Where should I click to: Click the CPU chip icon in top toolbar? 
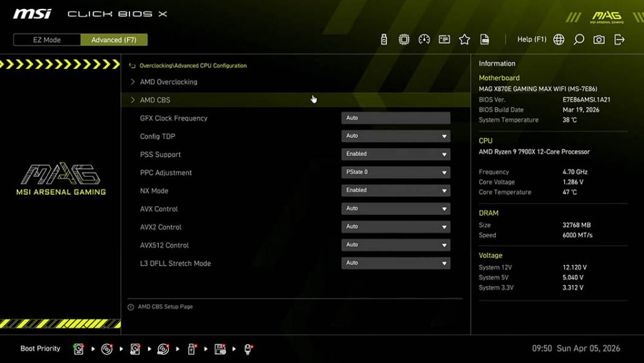404,39
